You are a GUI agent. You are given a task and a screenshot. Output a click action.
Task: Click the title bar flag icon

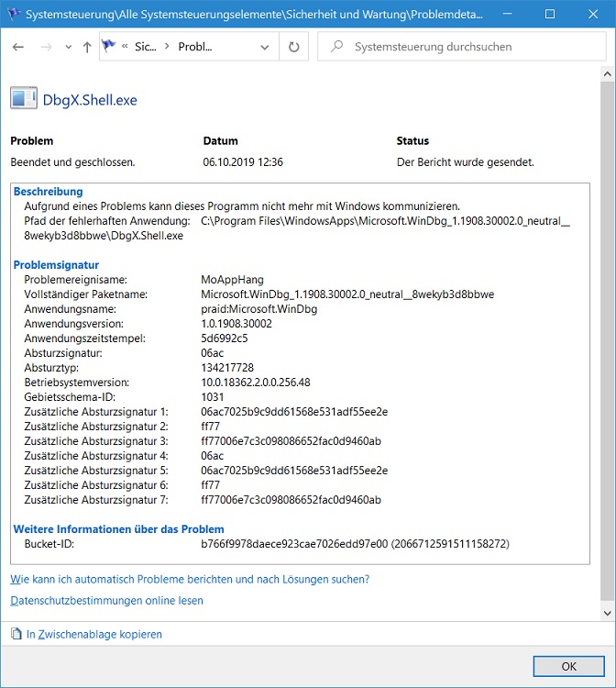(14, 14)
